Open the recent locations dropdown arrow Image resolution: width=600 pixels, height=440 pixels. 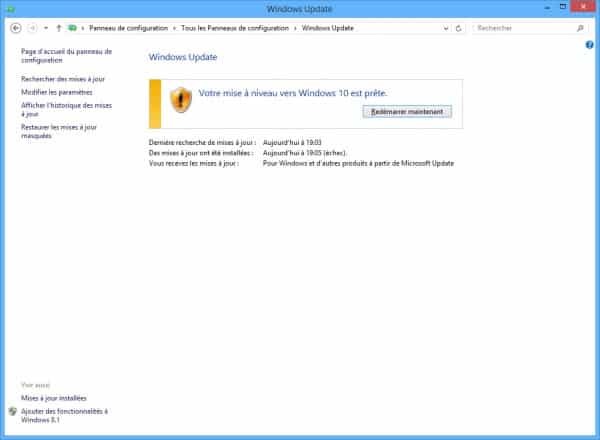pyautogui.click(x=46, y=28)
